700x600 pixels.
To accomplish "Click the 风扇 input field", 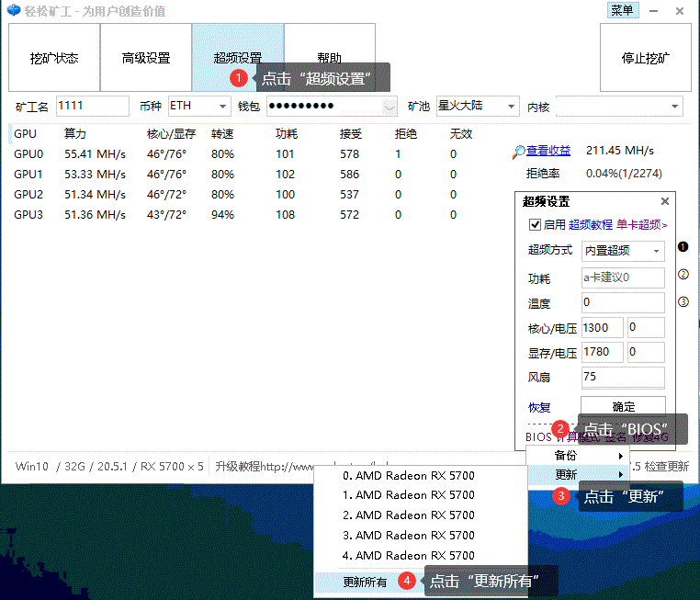I will coord(623,377).
